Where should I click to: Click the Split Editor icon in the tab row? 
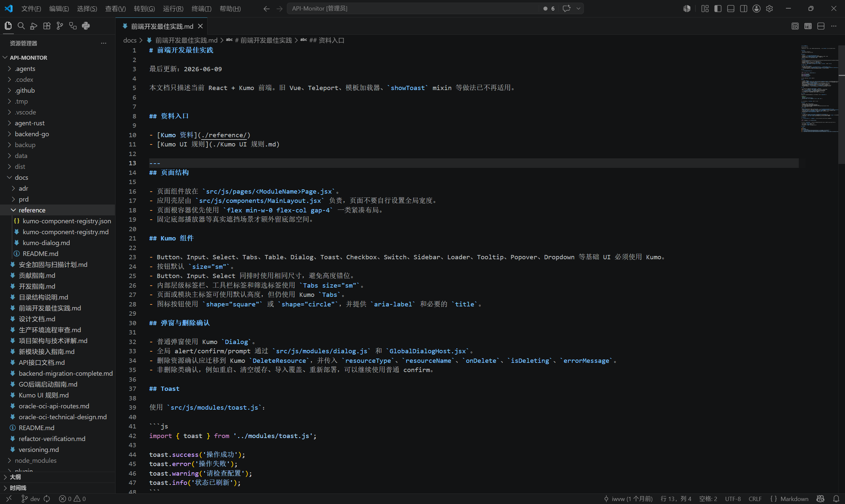pos(821,26)
